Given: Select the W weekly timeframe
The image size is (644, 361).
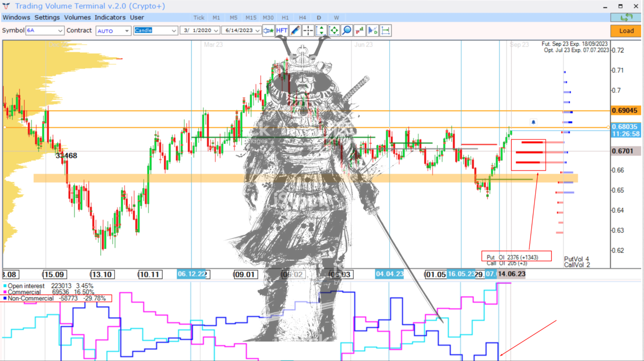Looking at the screenshot, I should click(336, 18).
